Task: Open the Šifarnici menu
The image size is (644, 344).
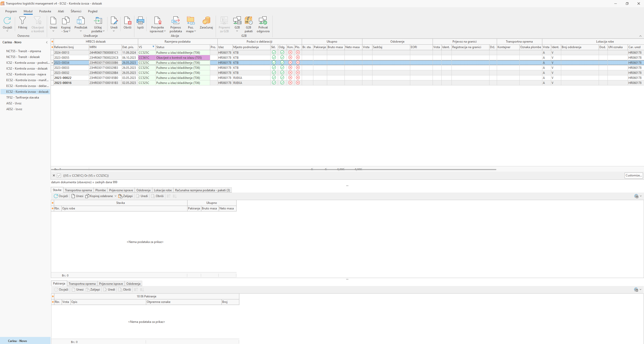Action: point(76,11)
